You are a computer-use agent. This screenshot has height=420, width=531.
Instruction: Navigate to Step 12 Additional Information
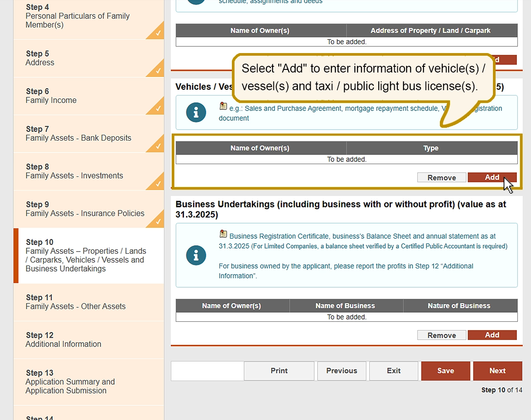(x=88, y=340)
